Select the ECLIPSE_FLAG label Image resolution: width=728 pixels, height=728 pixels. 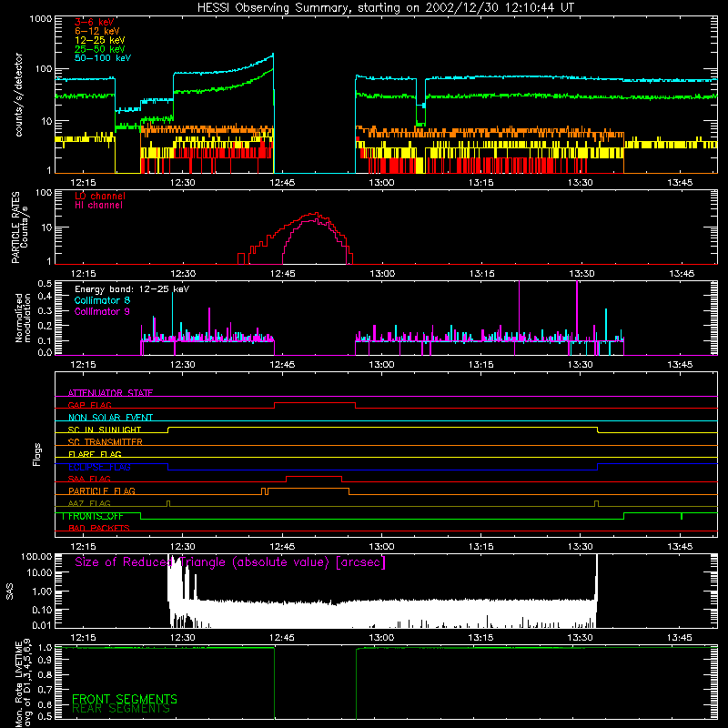tap(99, 467)
